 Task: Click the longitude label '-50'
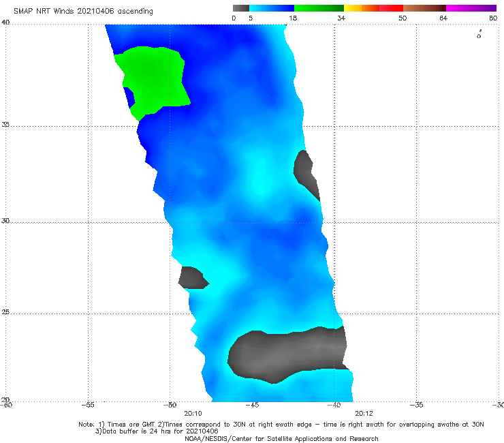click(x=170, y=405)
